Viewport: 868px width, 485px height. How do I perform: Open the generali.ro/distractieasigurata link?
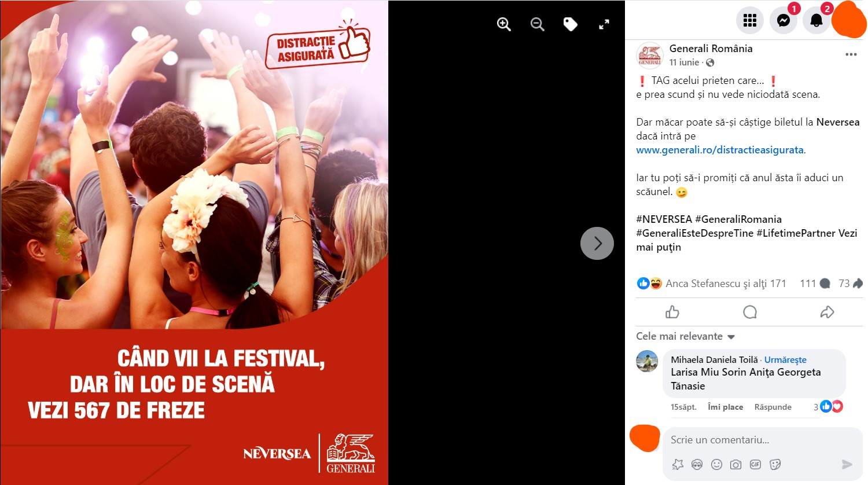point(720,150)
